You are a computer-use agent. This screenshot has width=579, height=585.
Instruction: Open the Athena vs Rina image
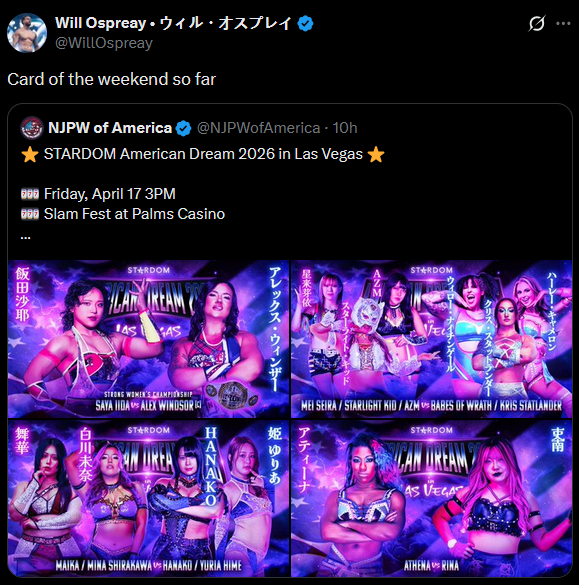pyautogui.click(x=431, y=498)
